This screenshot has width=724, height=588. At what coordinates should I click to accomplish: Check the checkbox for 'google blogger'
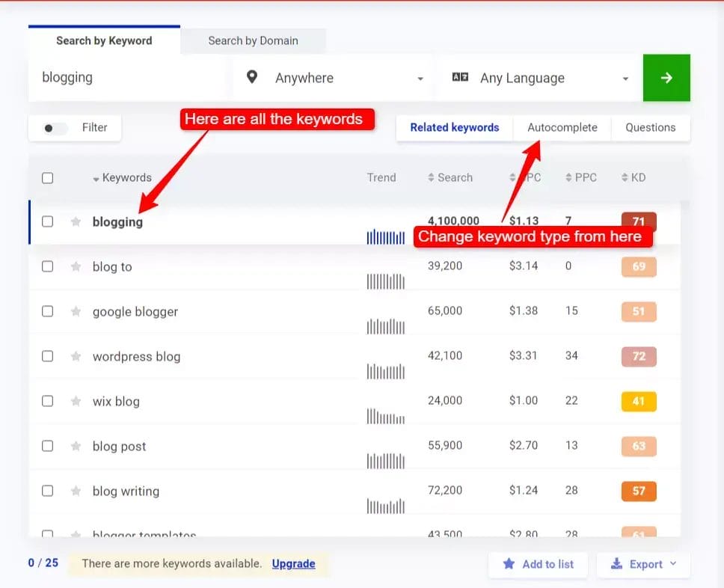click(x=47, y=312)
